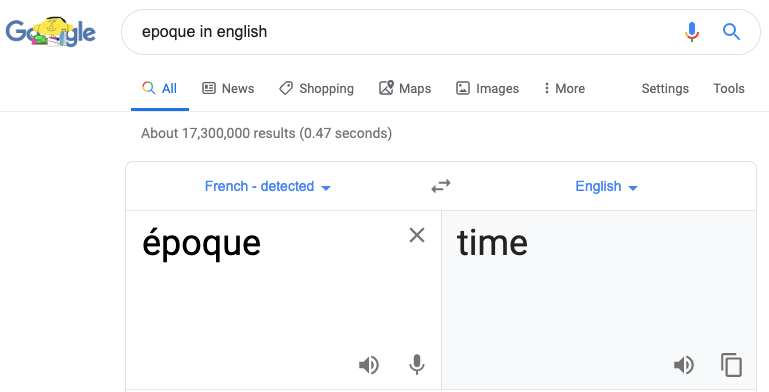Listen to the French word époque
Viewport: 769px width, 392px height.
369,365
